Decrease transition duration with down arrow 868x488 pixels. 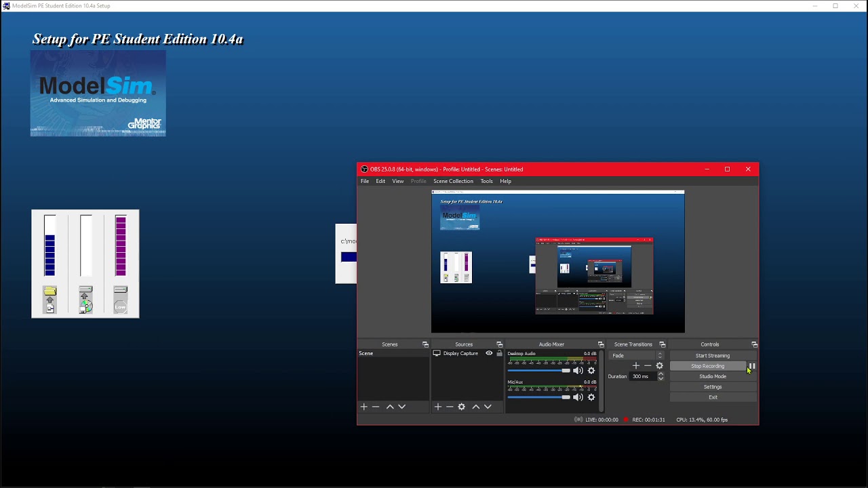click(661, 379)
